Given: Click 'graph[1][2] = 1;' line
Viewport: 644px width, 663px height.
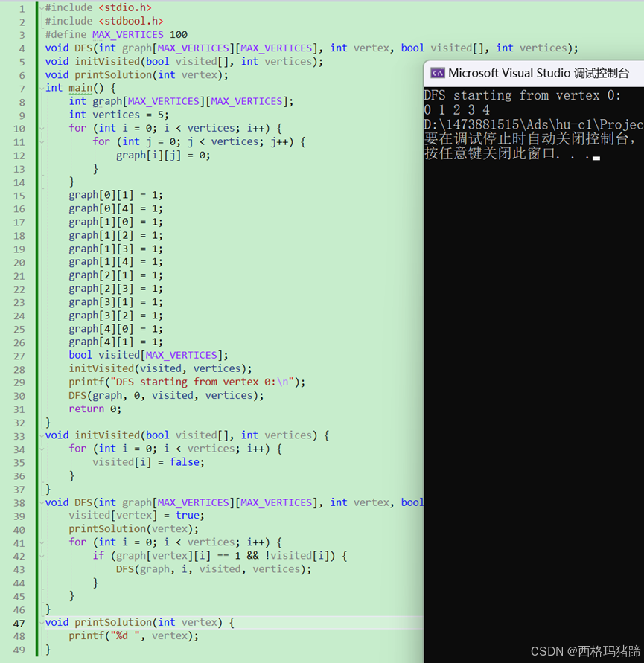Looking at the screenshot, I should (115, 236).
